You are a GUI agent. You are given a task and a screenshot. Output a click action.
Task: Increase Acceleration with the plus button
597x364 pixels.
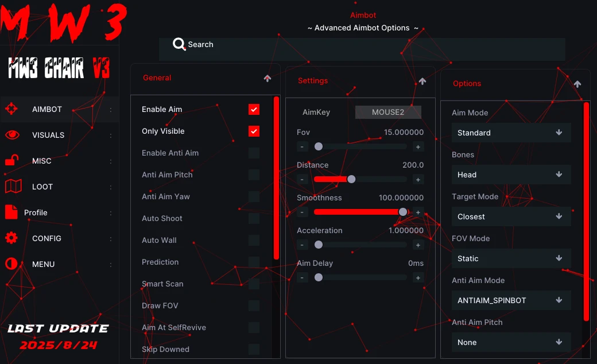pos(418,245)
